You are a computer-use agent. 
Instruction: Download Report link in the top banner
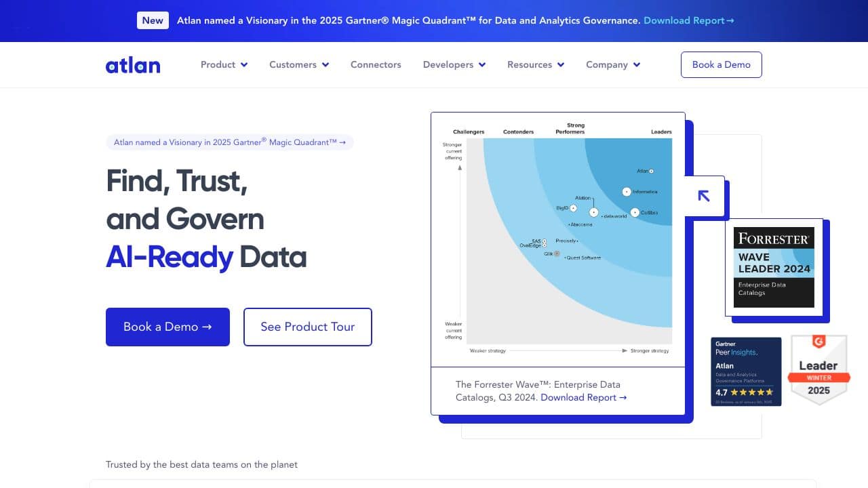point(689,20)
